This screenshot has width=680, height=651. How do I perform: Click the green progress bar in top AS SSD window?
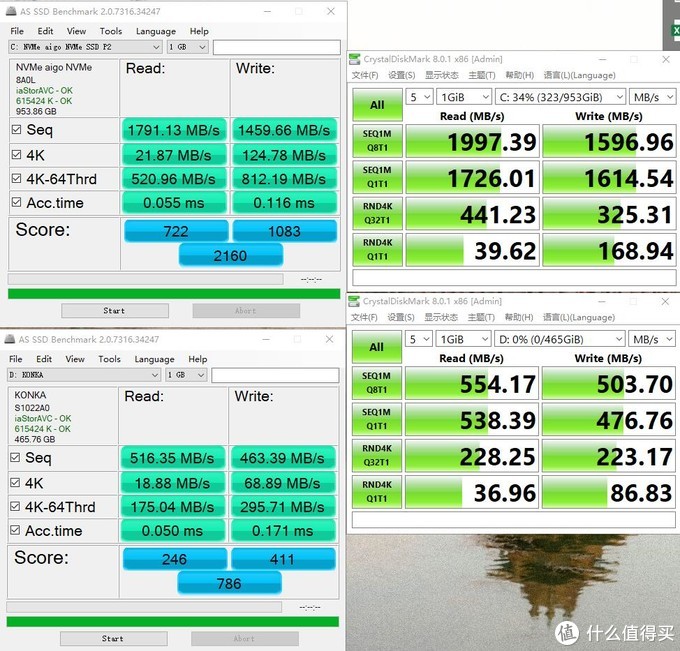(x=173, y=293)
